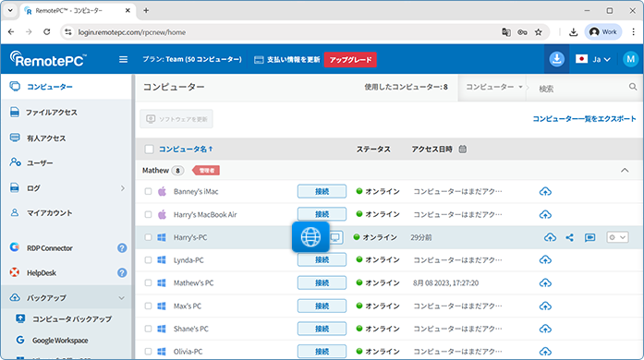The width and height of the screenshot is (644, 360).
Task: Click コンピューター一覧をエクスポート link
Action: [x=584, y=119]
